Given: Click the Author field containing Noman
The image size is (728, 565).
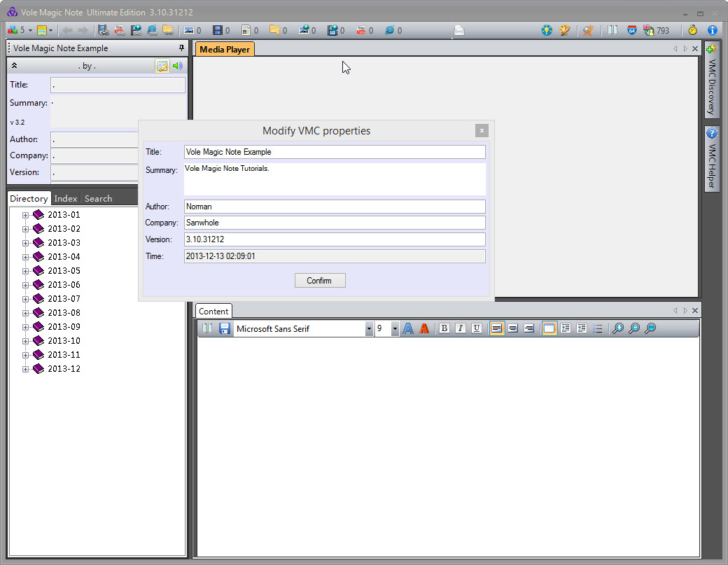Looking at the screenshot, I should pyautogui.click(x=335, y=206).
